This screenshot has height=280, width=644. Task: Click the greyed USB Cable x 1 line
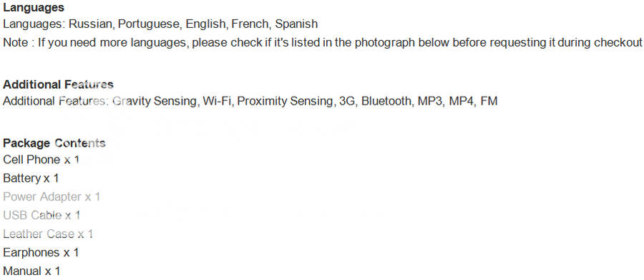(42, 215)
